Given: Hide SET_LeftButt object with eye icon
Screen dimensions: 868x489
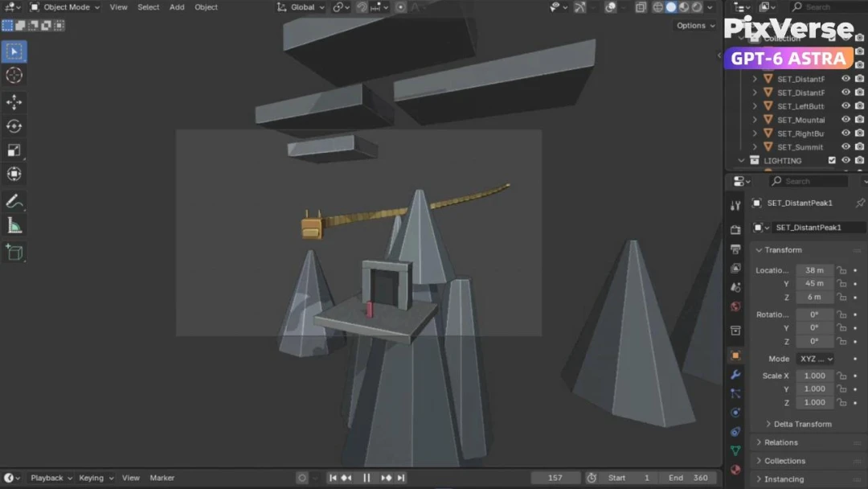Looking at the screenshot, I should click(845, 106).
